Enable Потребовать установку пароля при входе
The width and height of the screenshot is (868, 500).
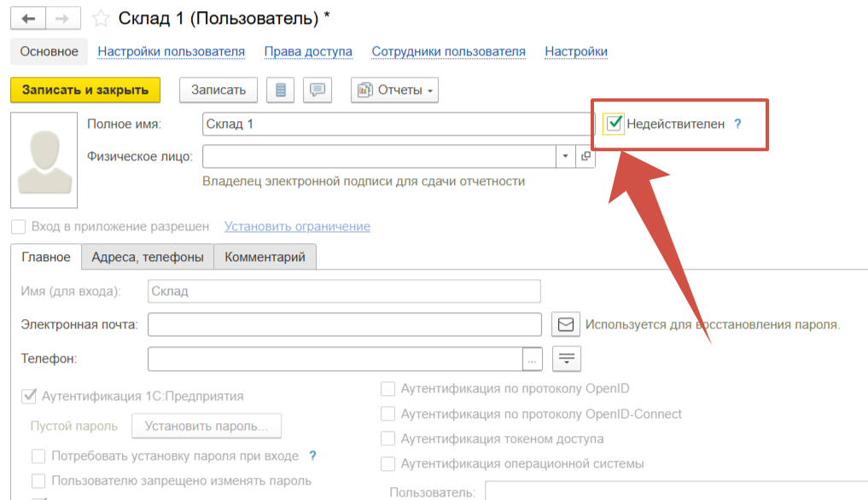coord(38,456)
